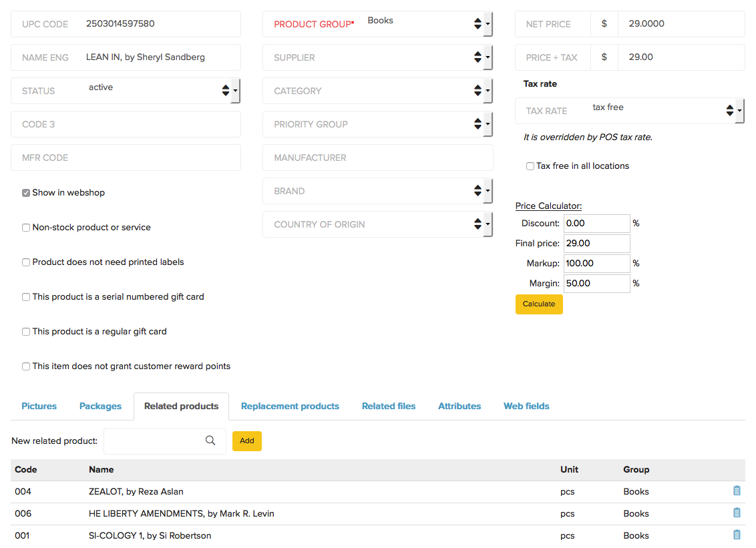This screenshot has height=548, width=756.
Task: Uncheck Show in webshop
Action: pyautogui.click(x=26, y=193)
